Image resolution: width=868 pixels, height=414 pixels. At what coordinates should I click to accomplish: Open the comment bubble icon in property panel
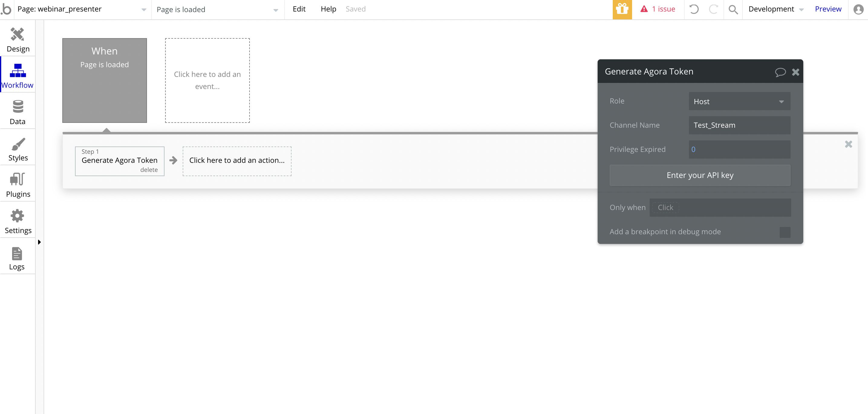click(x=780, y=72)
